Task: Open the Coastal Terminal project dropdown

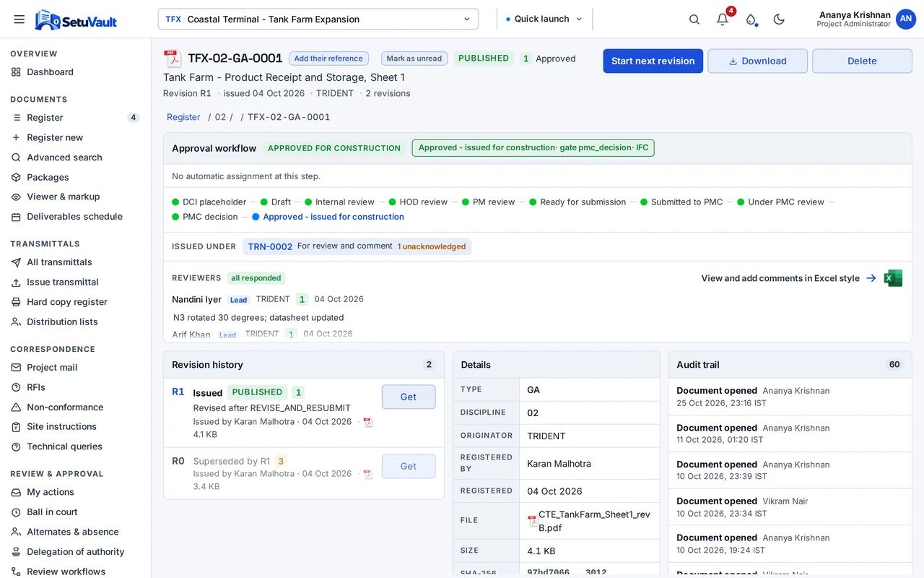Action: point(318,20)
